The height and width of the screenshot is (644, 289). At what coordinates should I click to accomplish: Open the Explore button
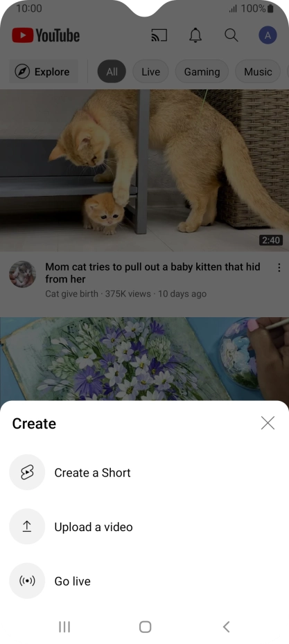click(x=44, y=72)
